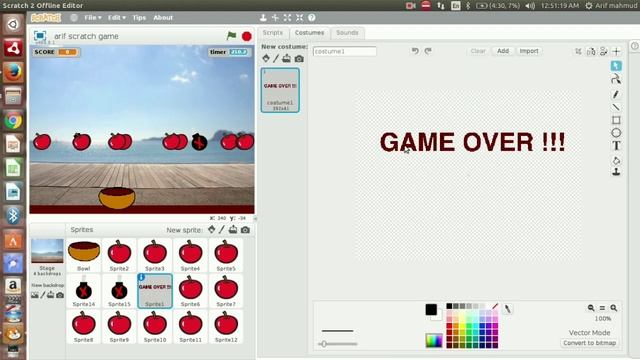640x360 pixels.
Task: Open the About menu item
Action: click(x=163, y=18)
